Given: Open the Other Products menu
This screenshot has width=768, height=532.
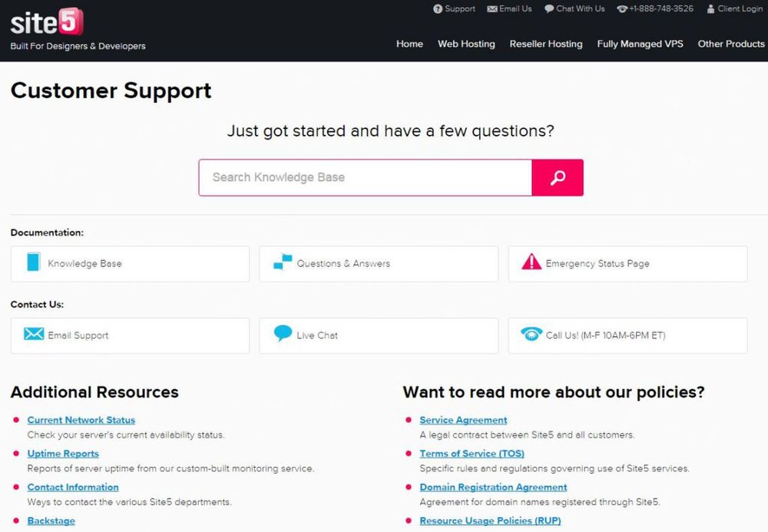Looking at the screenshot, I should click(x=731, y=44).
